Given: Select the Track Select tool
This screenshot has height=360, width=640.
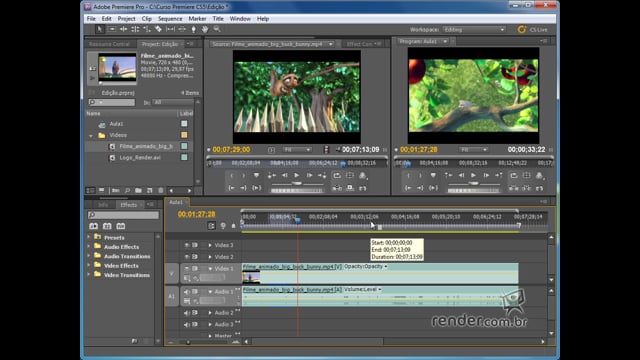Looking at the screenshot, I should (x=111, y=29).
